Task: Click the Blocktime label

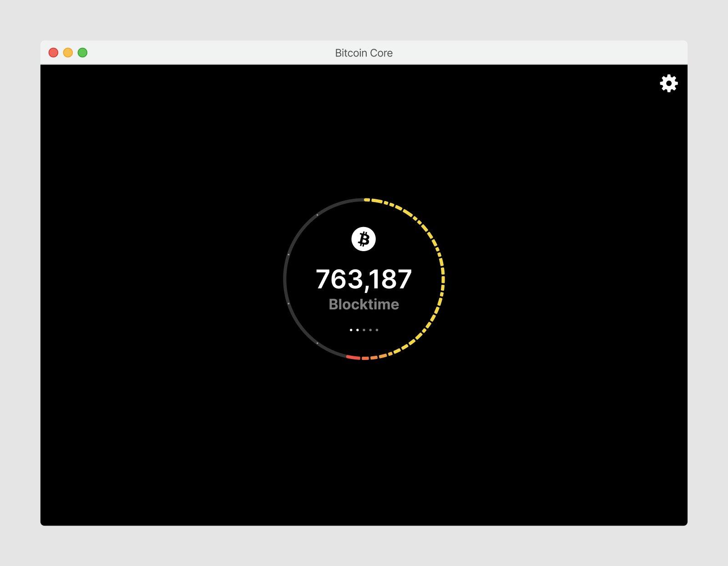Action: click(364, 304)
